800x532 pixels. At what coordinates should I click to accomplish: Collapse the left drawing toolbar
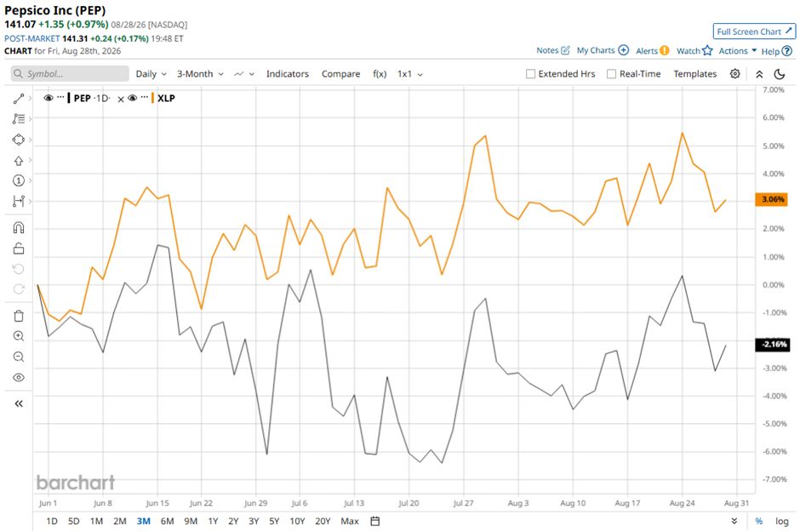click(19, 403)
